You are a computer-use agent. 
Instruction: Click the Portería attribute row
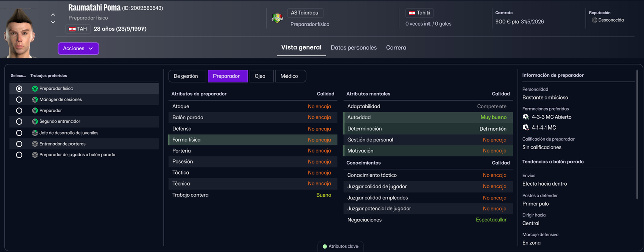click(253, 151)
